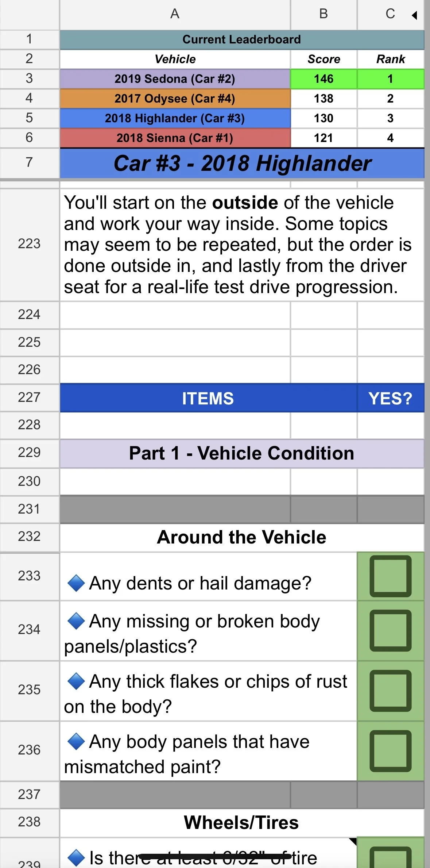The image size is (430, 868).
Task: Select the Wheels/Tires section heading
Action: coord(242,823)
